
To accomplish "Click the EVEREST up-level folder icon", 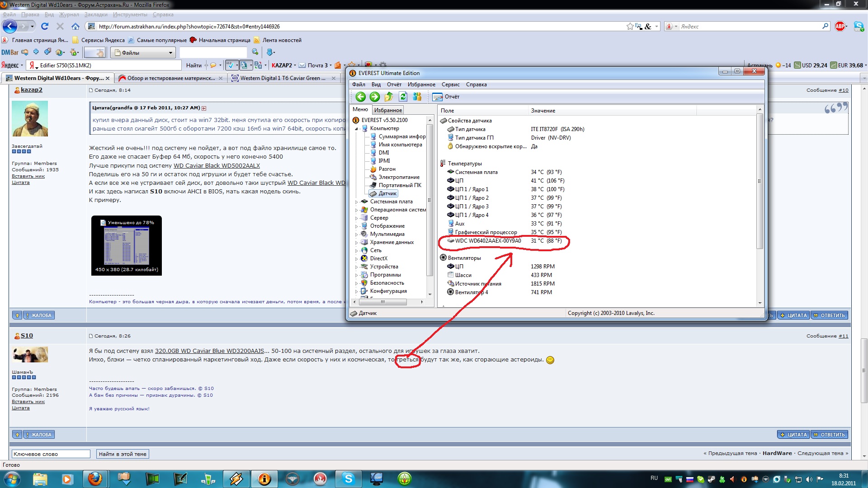I will coord(389,97).
